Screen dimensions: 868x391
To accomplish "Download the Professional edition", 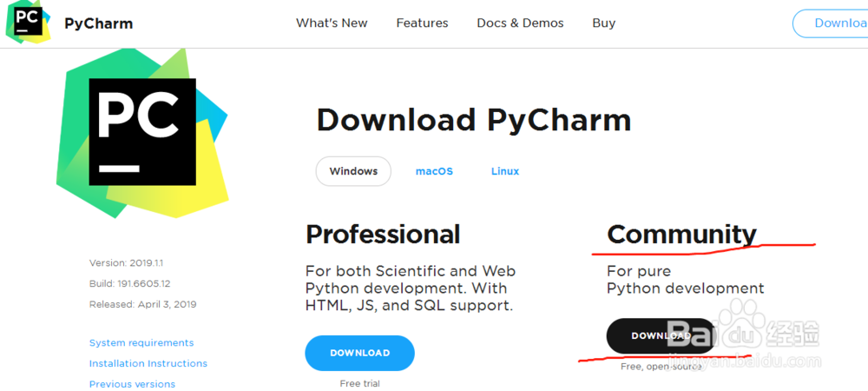I will click(359, 353).
